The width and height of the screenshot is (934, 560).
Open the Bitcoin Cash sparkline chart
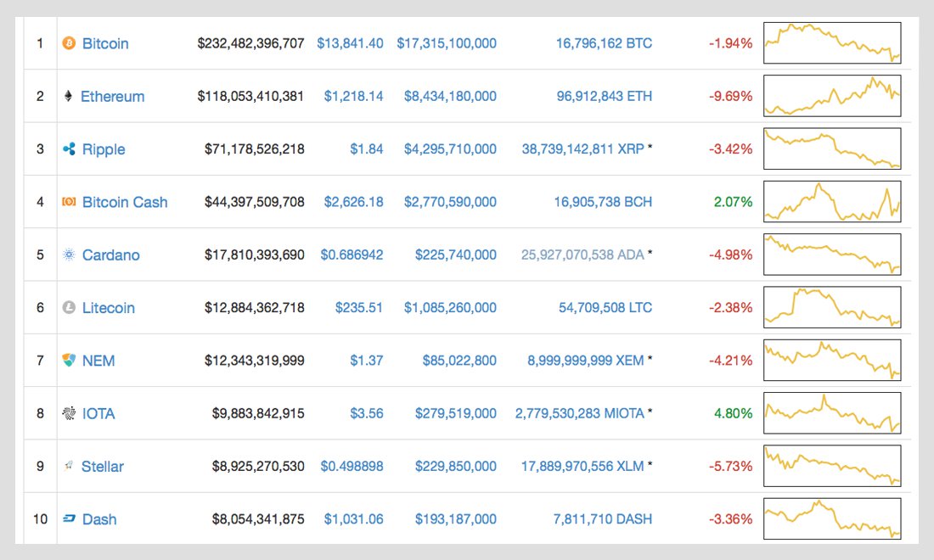tap(832, 202)
